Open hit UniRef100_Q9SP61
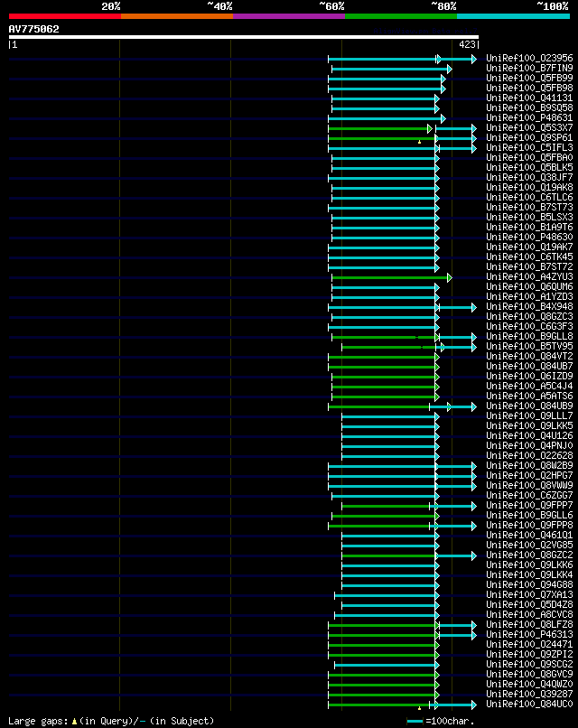Screen dimensions: 578x728 pyautogui.click(x=530, y=138)
